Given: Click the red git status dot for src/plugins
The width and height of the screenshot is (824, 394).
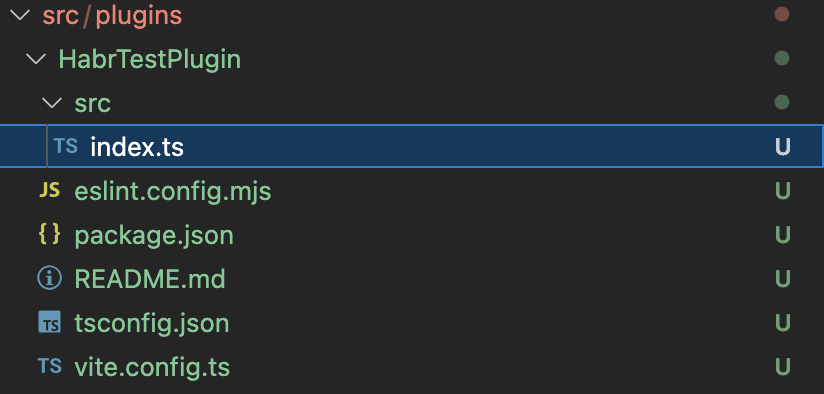Looking at the screenshot, I should point(782,14).
